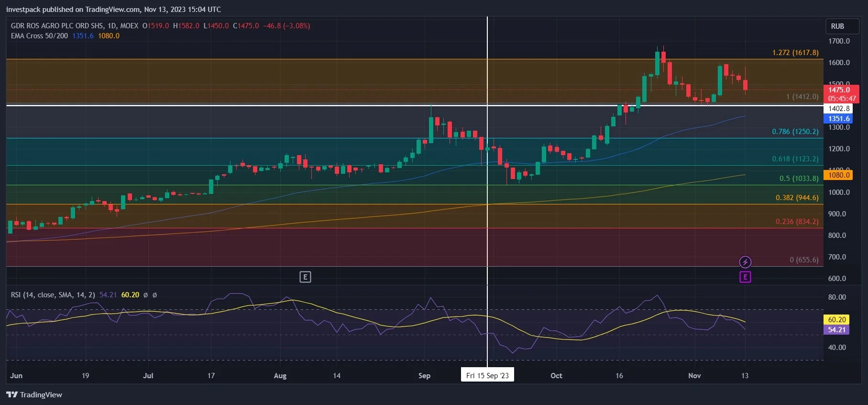Click the yellow 60.20 RSI SMA value tag
The image size is (868, 405).
836,320
